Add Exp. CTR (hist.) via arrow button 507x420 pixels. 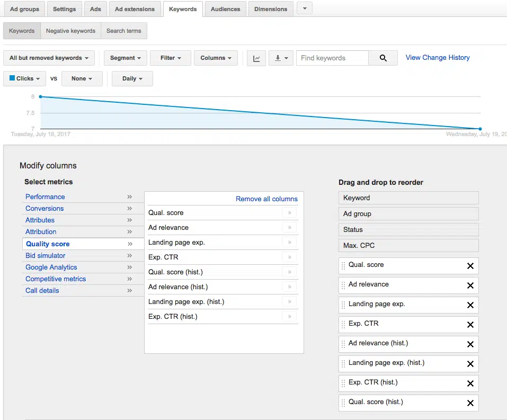point(289,317)
